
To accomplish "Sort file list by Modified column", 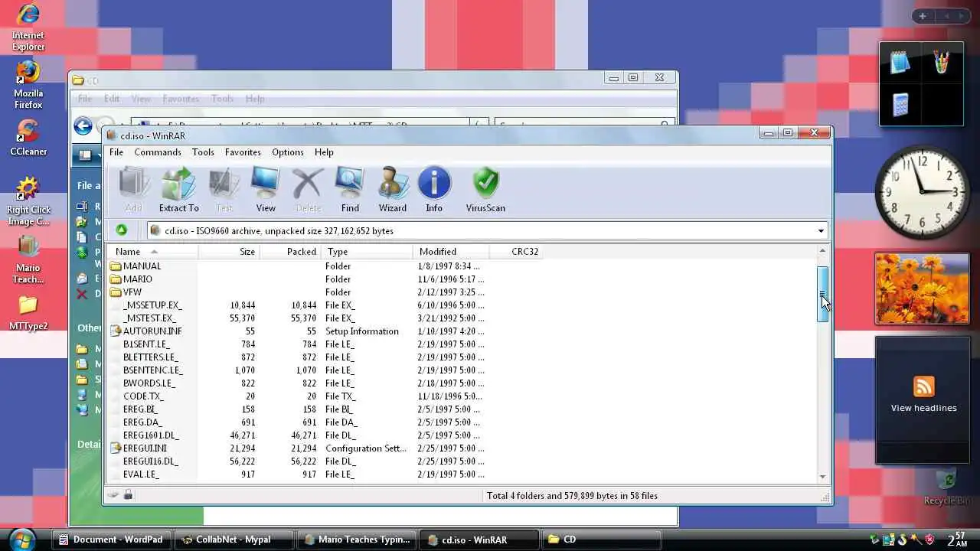I will (451, 252).
